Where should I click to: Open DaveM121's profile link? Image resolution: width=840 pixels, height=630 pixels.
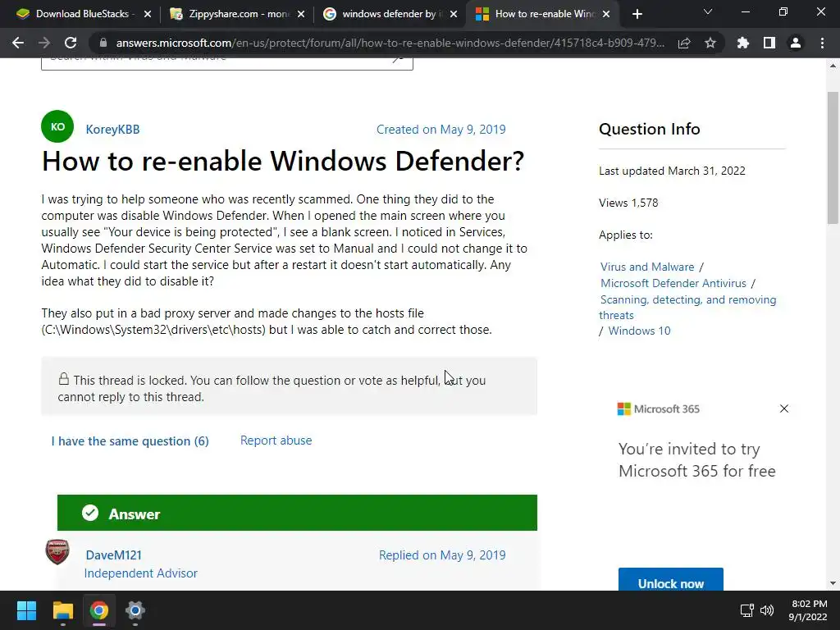[x=113, y=555]
